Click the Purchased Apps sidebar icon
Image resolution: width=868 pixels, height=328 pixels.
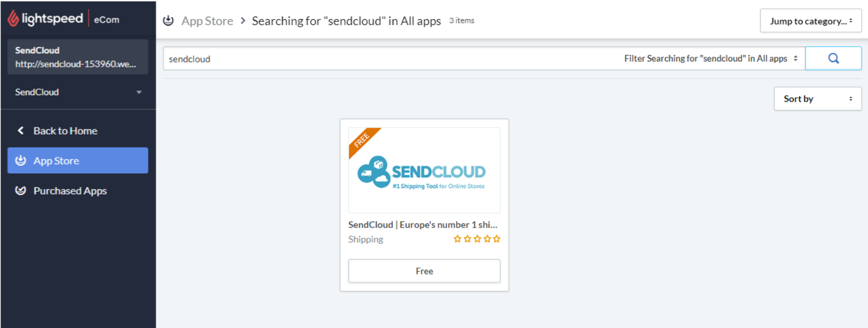pyautogui.click(x=21, y=191)
